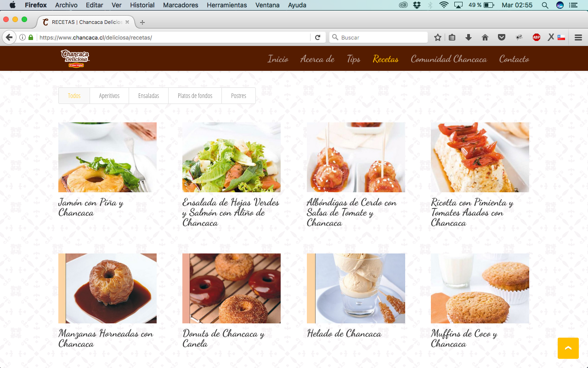Click the Buscar search field
Viewport: 588px width, 368px height.
click(x=379, y=37)
